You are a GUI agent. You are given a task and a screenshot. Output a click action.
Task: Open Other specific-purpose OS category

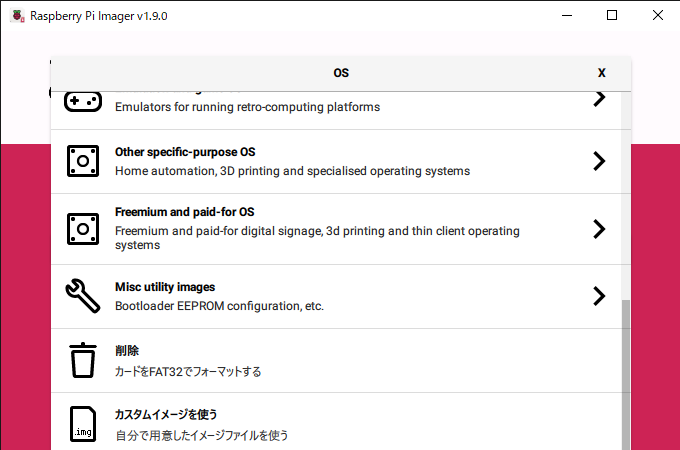(336, 162)
